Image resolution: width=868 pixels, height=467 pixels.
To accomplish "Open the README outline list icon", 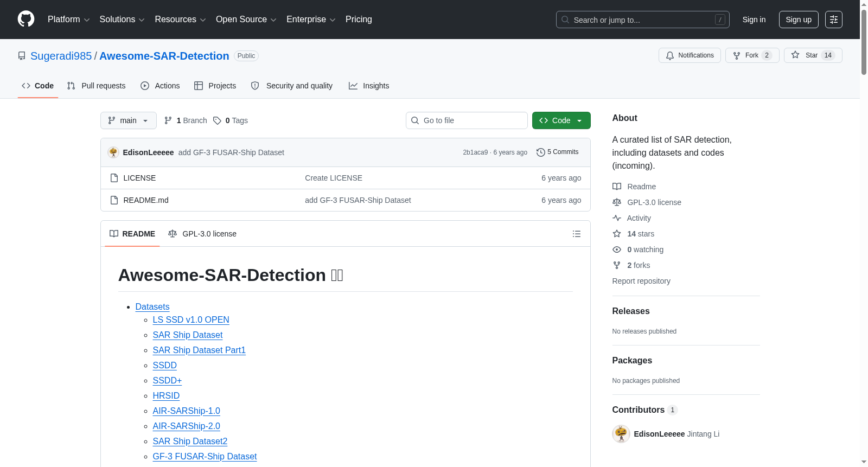I will [x=577, y=234].
